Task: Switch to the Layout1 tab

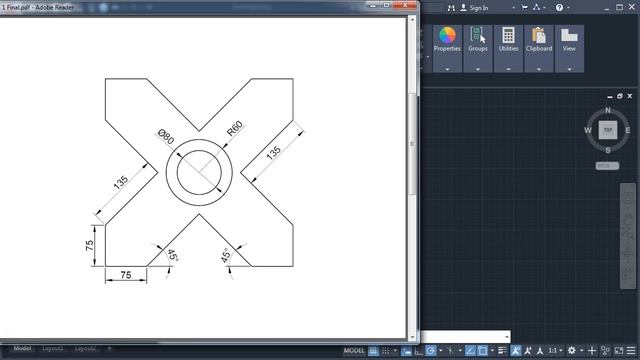Action: coord(53,349)
